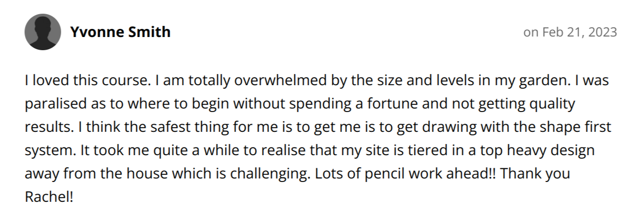
Task: Click the sentence 'I loved this course'
Action: click(61, 82)
